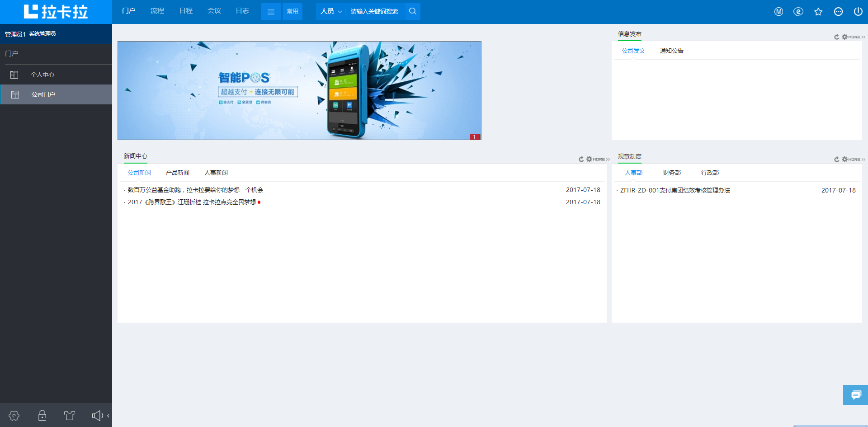Click MORE link in 新闻中心 panel
Viewport: 868px width, 427px height.
click(601, 159)
